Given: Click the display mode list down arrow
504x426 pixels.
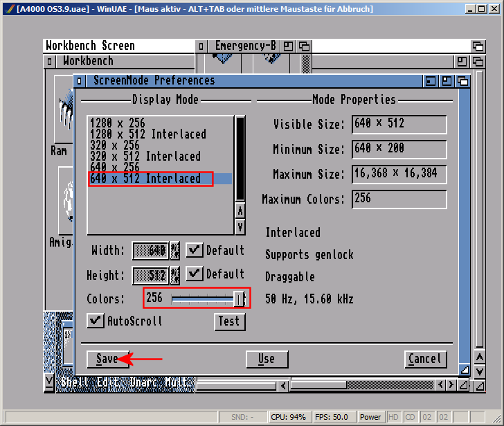Looking at the screenshot, I should pos(240,227).
